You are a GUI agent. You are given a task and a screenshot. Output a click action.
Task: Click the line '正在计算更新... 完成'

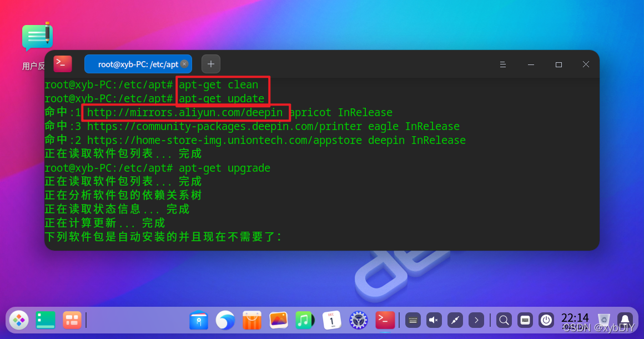(105, 223)
